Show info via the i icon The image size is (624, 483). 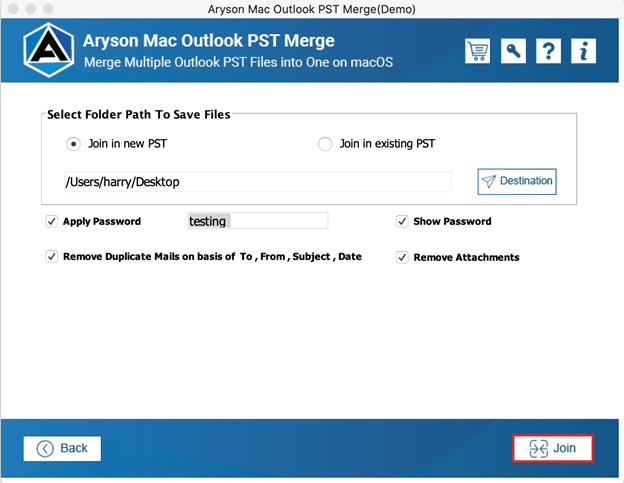click(583, 51)
